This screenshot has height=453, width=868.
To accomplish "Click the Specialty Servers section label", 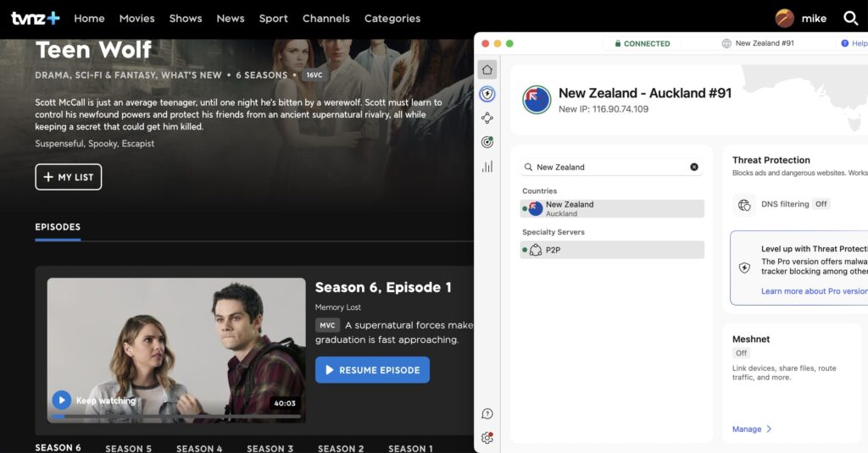I will (x=553, y=232).
